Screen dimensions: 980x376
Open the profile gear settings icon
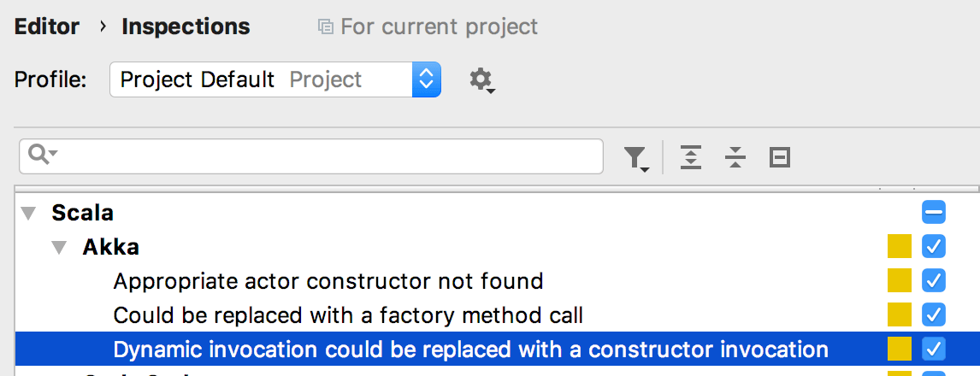481,80
